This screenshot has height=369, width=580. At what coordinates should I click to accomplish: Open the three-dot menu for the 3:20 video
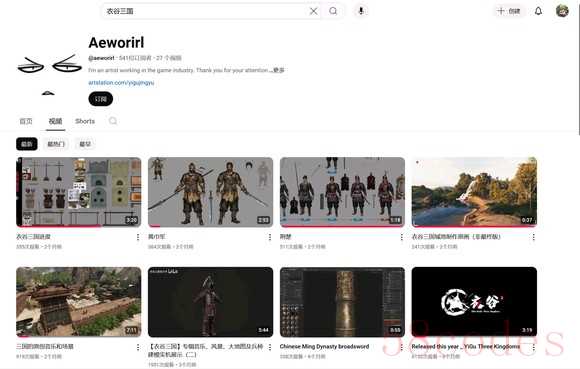138,237
